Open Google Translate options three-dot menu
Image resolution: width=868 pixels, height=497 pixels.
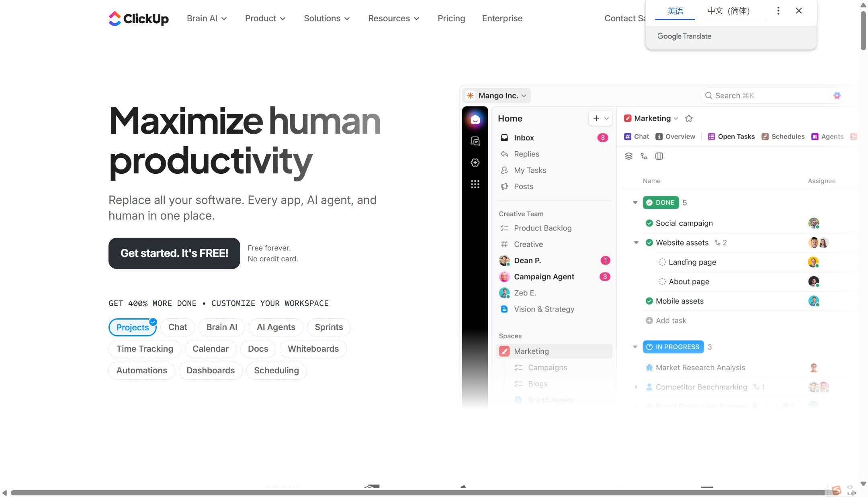tap(778, 11)
